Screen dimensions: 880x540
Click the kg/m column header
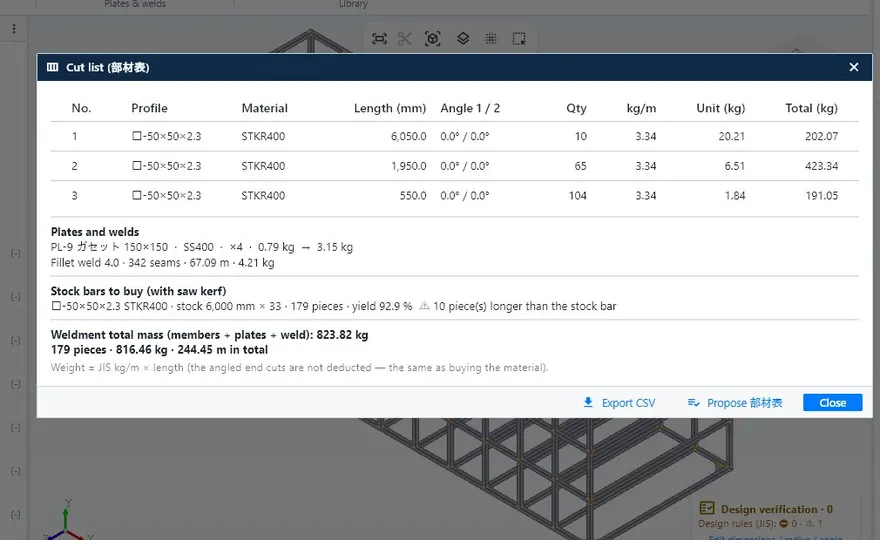tap(641, 108)
